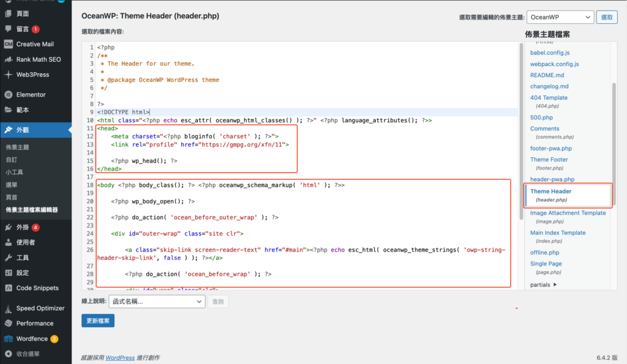Click the Creative Mail CM icon
The image size is (627, 364).
[x=8, y=44]
